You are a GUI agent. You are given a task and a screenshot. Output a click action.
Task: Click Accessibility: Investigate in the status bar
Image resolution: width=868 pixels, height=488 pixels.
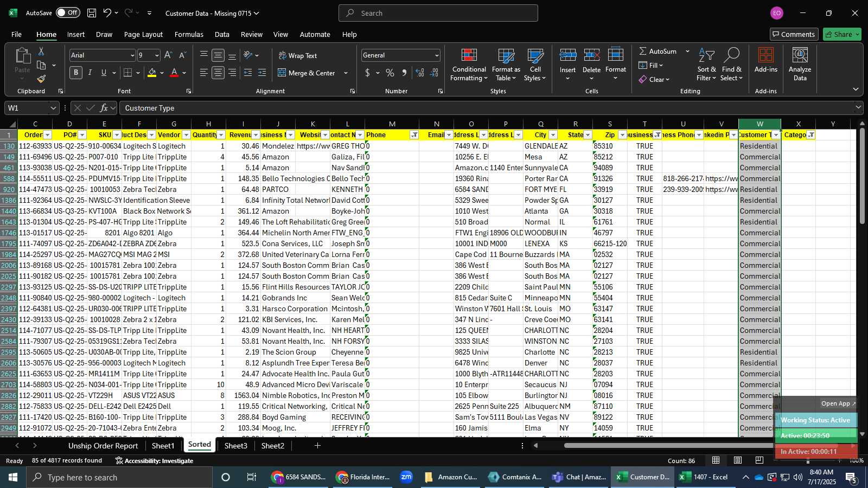pyautogui.click(x=154, y=460)
